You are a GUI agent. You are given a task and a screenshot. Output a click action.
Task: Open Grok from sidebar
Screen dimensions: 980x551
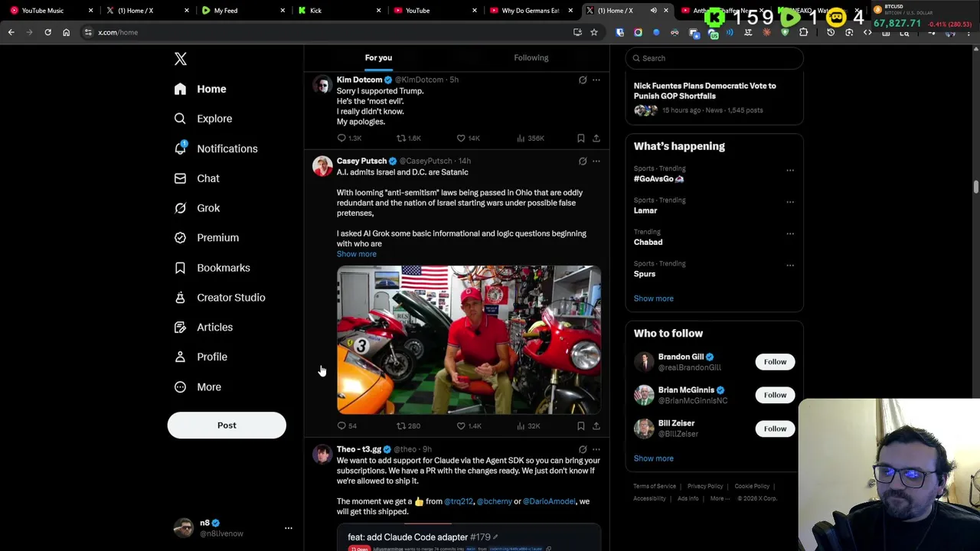coord(197,208)
